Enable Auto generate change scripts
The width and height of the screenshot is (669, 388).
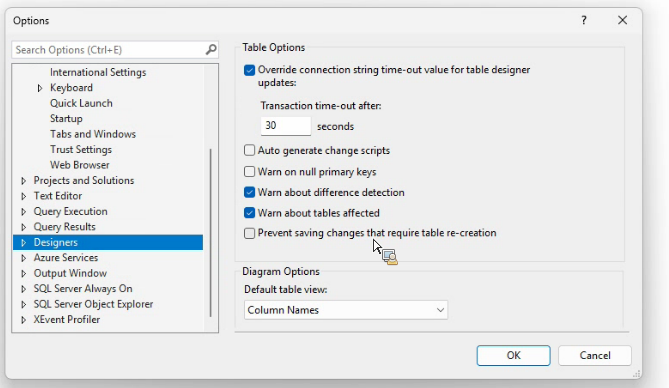tap(249, 150)
